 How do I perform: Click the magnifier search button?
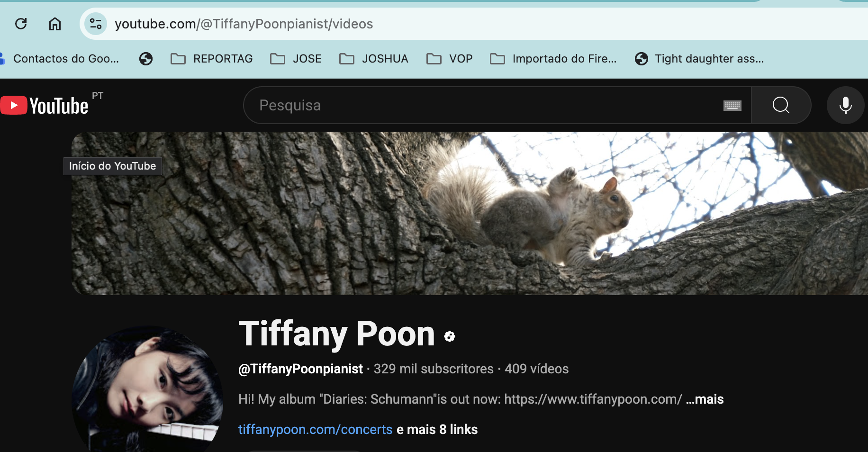[x=781, y=105]
